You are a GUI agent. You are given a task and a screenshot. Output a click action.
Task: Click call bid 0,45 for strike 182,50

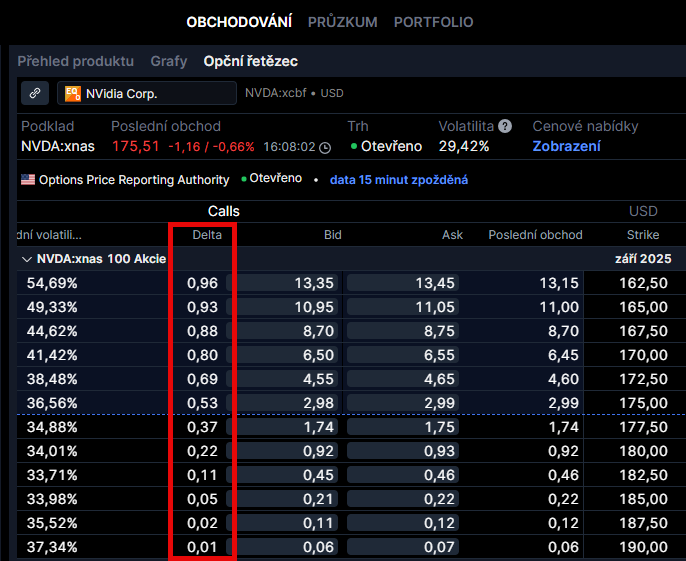tap(282, 475)
